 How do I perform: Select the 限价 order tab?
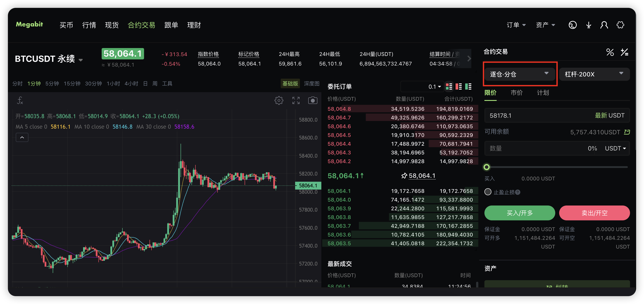tap(490, 93)
